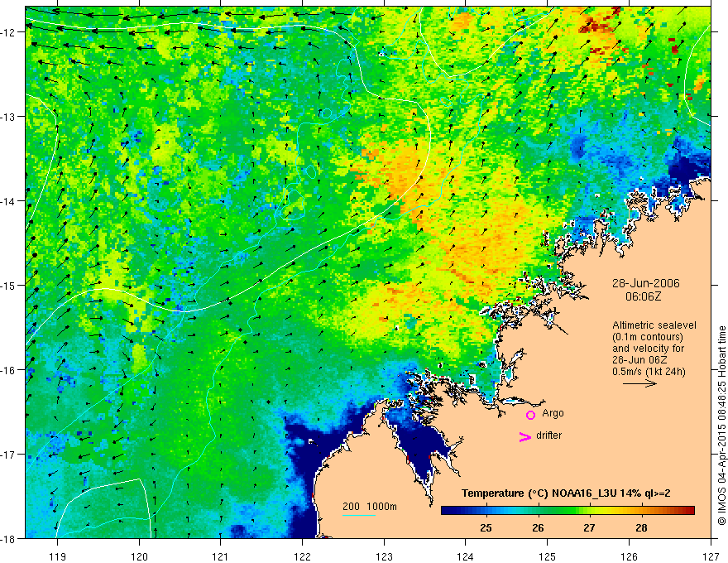Viewport: 728px width, 563px height.
Task: Click the color bar value 26
Action: click(538, 528)
